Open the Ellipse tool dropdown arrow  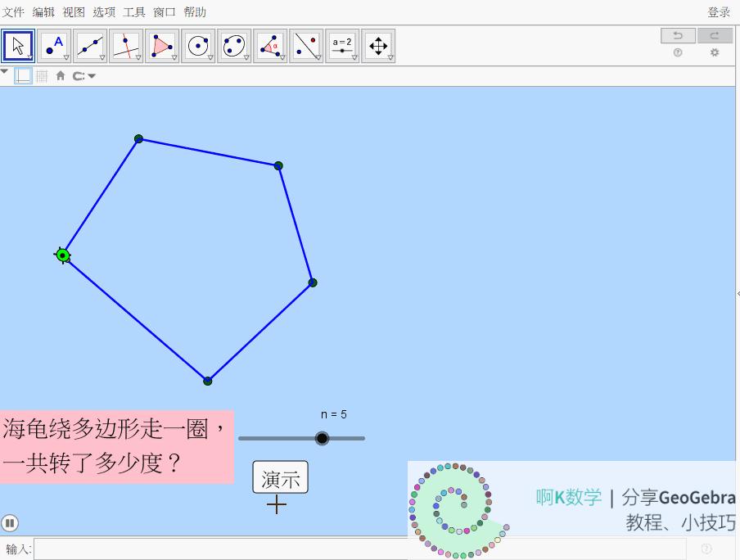pyautogui.click(x=245, y=57)
